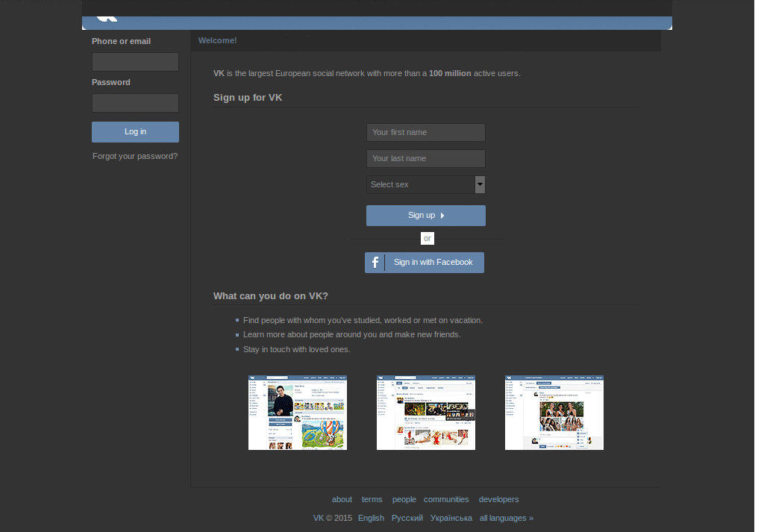
Task: Click the VK © 2015 footer text
Action: pos(333,519)
